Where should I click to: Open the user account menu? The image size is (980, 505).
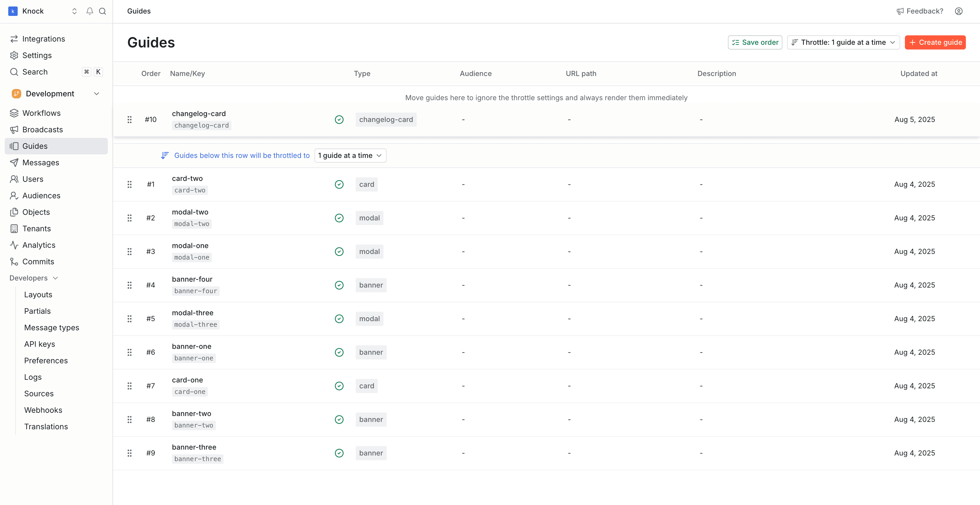pyautogui.click(x=958, y=11)
